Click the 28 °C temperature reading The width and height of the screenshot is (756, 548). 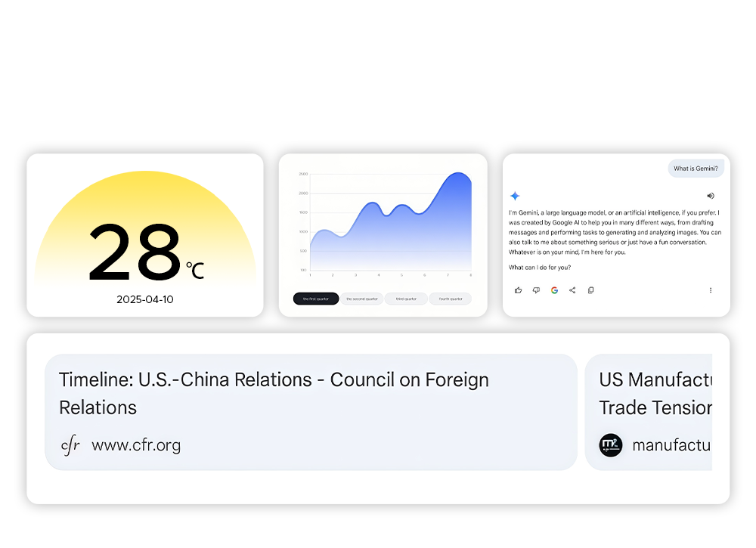click(x=136, y=253)
